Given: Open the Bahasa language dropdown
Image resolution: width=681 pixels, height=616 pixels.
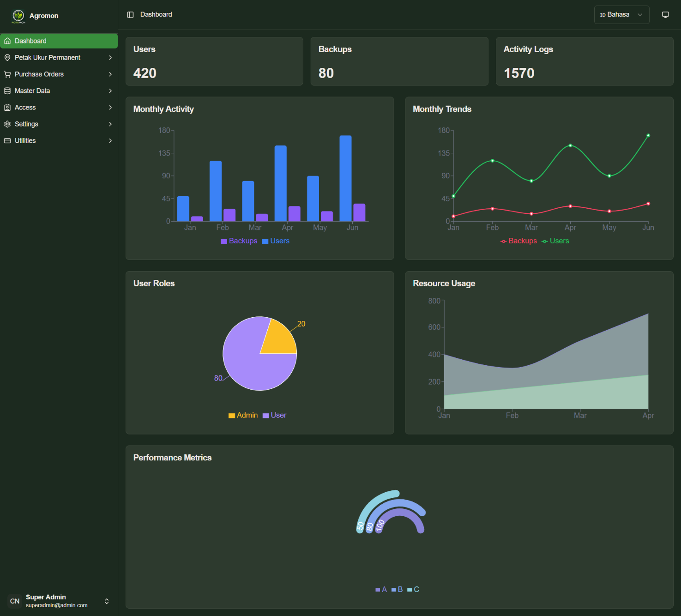Looking at the screenshot, I should (621, 15).
